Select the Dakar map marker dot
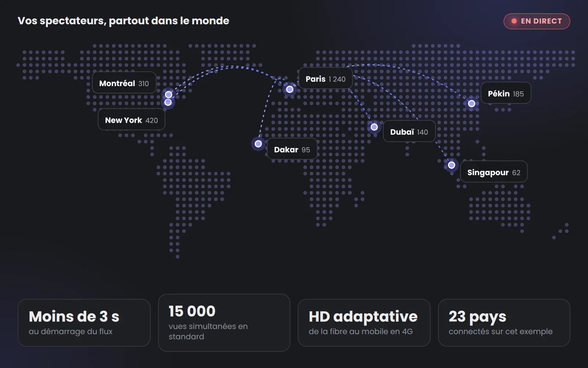The image size is (588, 368). pyautogui.click(x=258, y=144)
